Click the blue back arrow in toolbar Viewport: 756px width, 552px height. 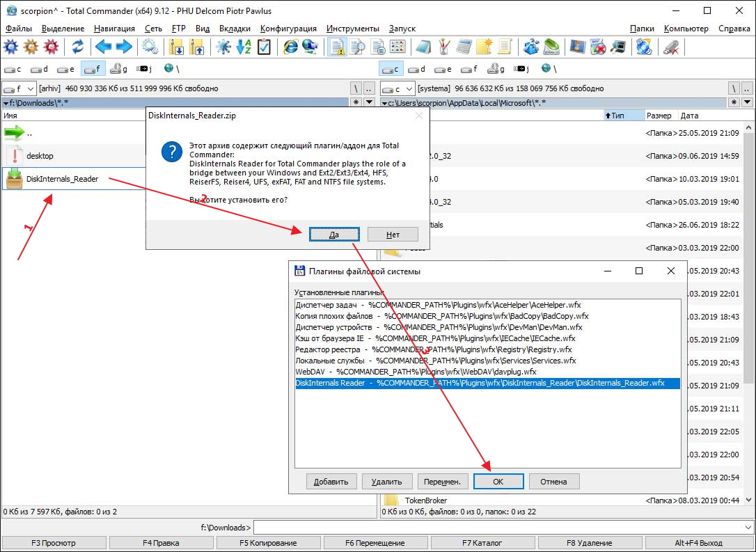(x=104, y=47)
